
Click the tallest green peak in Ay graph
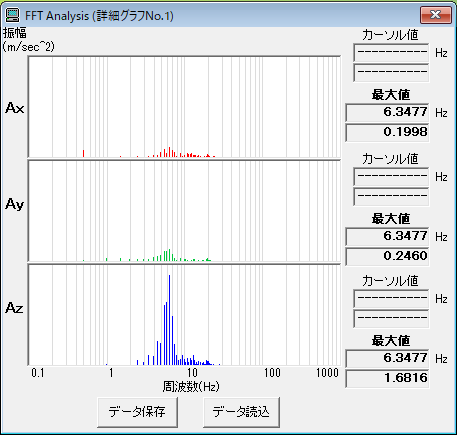(x=169, y=255)
